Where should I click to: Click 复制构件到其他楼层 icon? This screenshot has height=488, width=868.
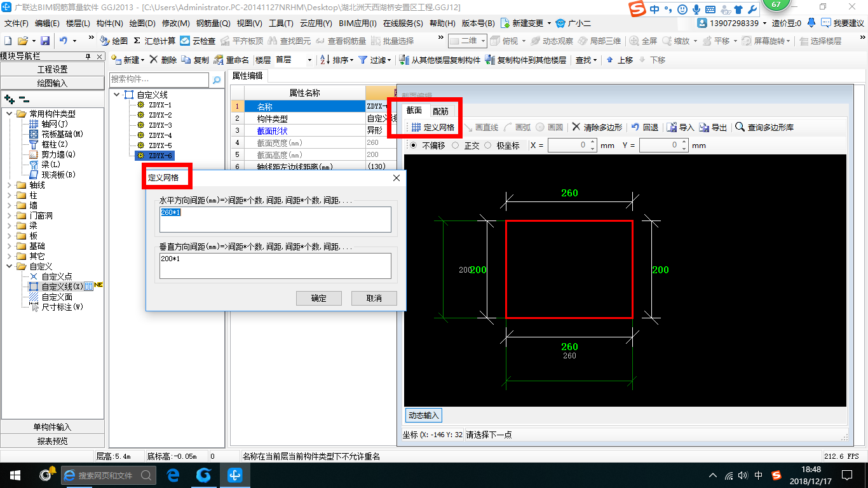pyautogui.click(x=489, y=60)
